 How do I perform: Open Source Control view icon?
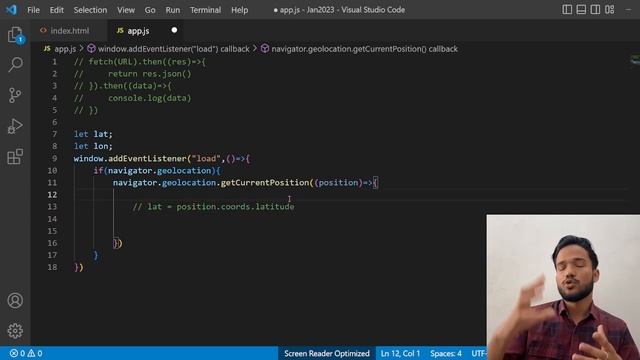click(15, 95)
